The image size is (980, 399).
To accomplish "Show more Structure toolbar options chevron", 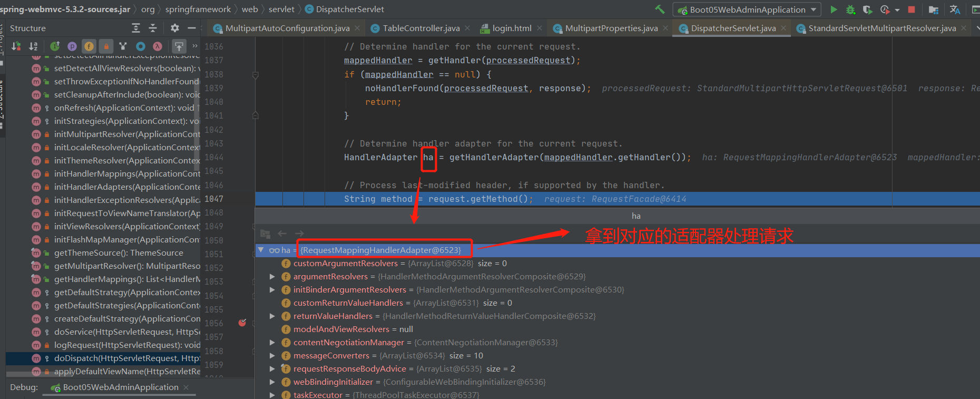I will (195, 46).
